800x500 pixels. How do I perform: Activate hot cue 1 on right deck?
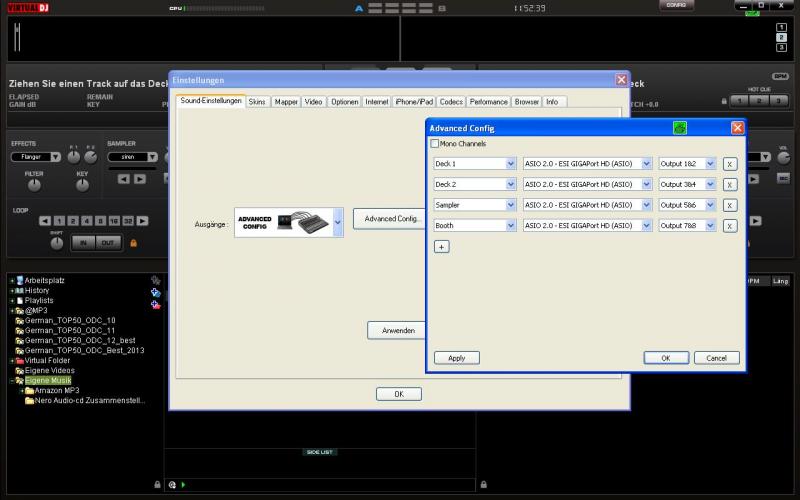click(x=739, y=101)
